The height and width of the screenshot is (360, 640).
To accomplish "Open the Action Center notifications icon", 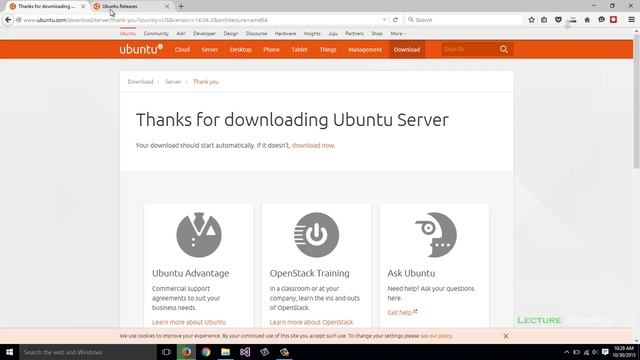I will (x=605, y=352).
